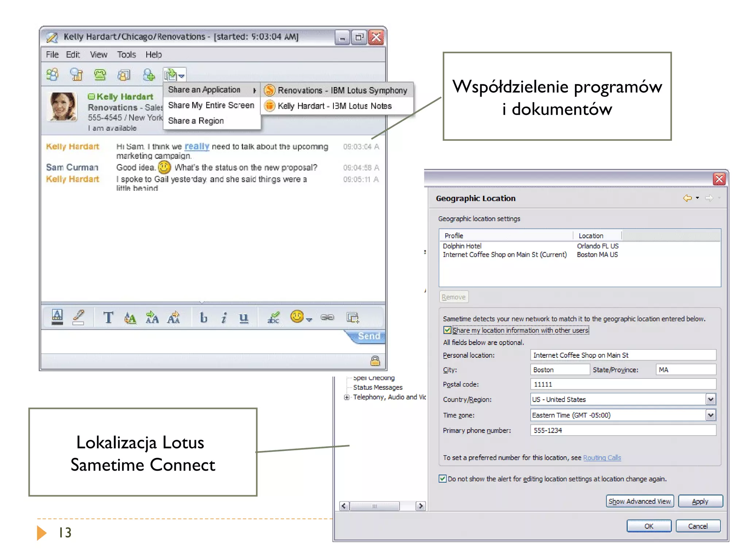Screen dimensions: 747x560
Task: Open the screen sharing dropdown arrow
Action: pyautogui.click(x=182, y=76)
